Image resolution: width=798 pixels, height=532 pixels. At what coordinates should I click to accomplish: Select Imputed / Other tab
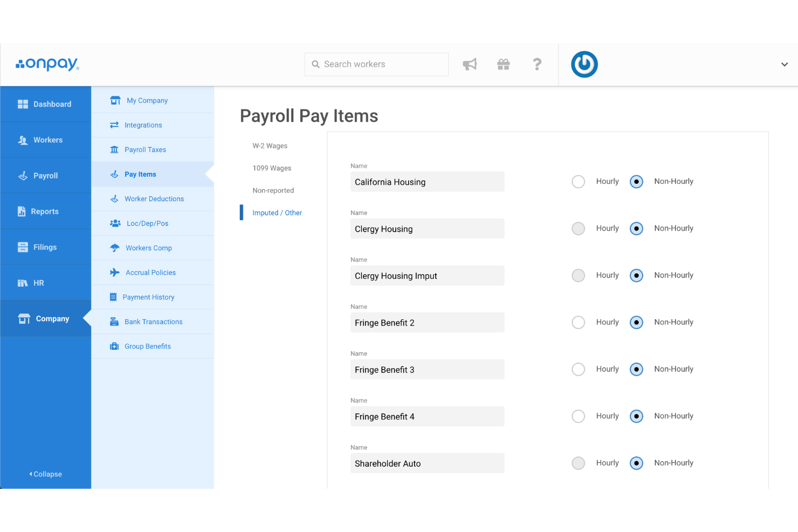tap(277, 213)
